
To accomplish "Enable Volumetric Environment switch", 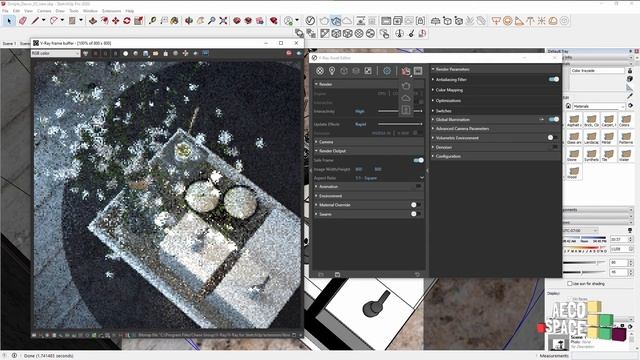I will (x=553, y=138).
